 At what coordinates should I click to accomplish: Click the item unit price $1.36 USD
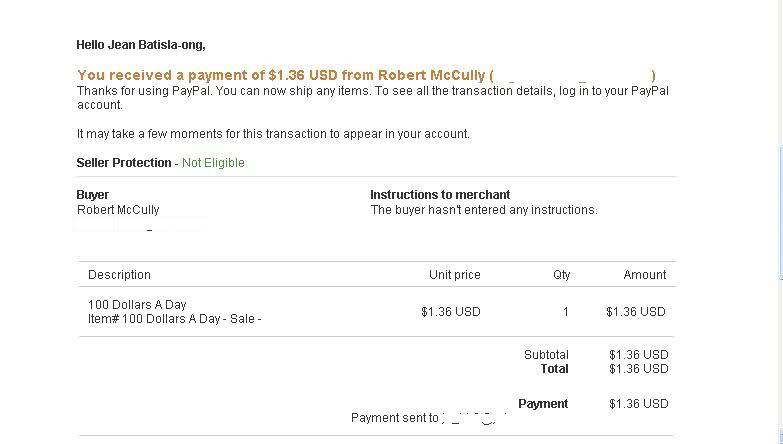pos(450,312)
